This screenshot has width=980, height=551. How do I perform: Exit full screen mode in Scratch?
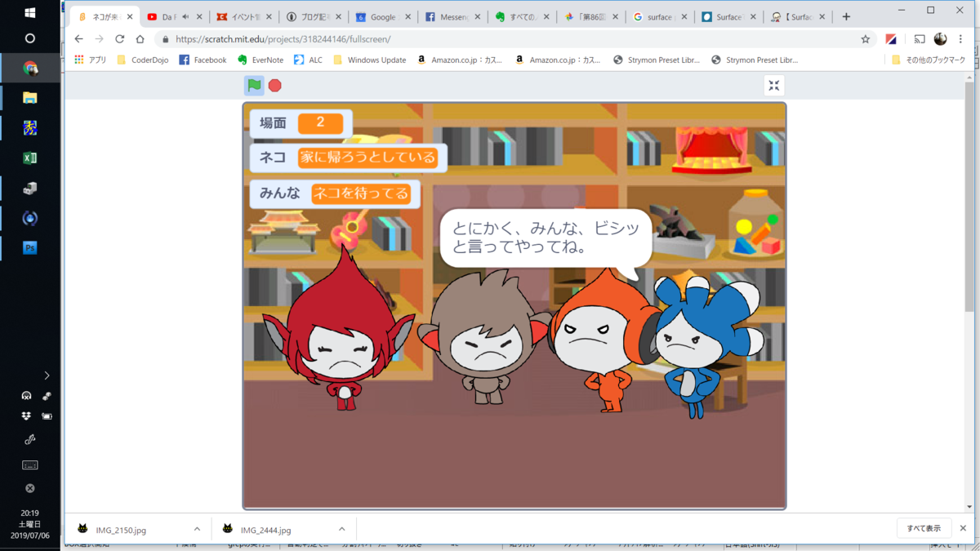click(x=773, y=85)
